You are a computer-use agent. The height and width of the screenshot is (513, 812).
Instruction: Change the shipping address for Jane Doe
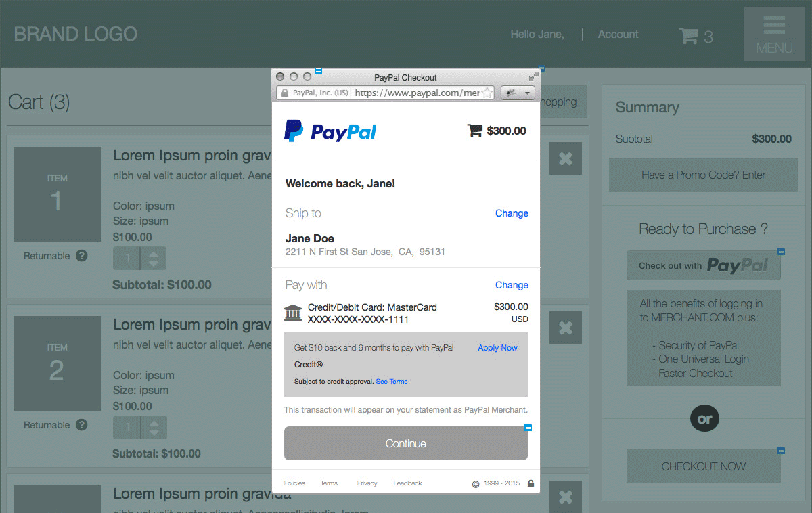click(512, 213)
